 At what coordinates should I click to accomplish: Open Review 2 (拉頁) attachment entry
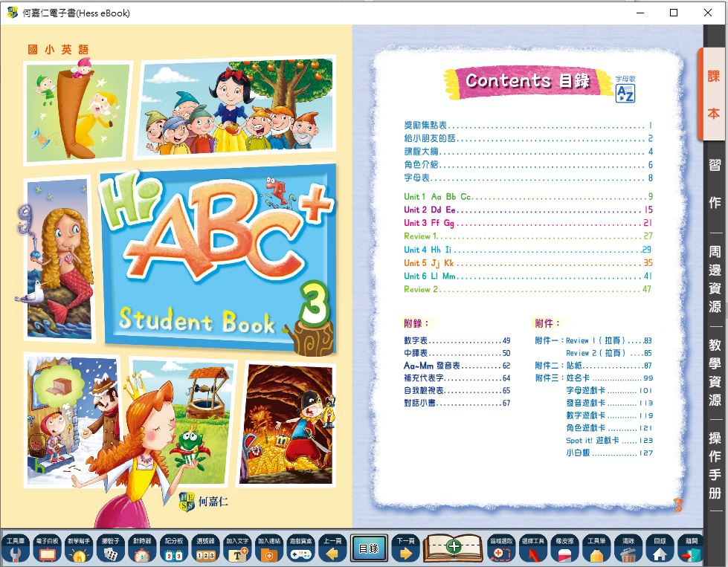[609, 353]
